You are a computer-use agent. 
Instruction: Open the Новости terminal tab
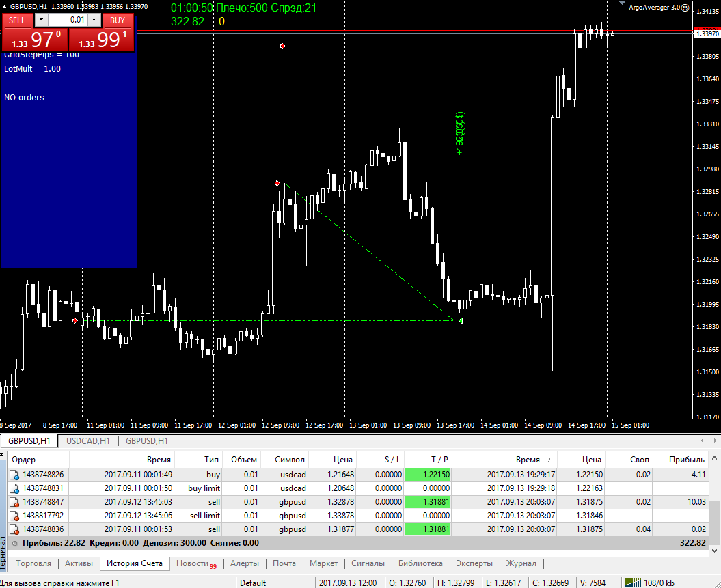196,563
